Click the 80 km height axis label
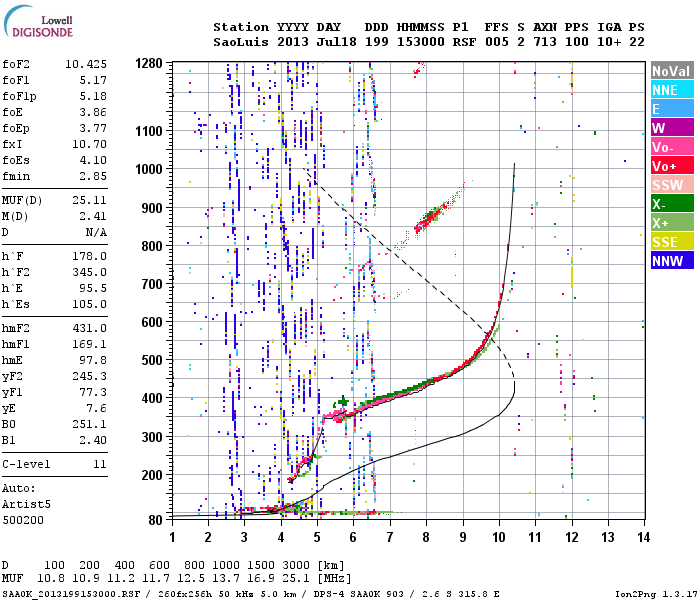 [x=155, y=520]
